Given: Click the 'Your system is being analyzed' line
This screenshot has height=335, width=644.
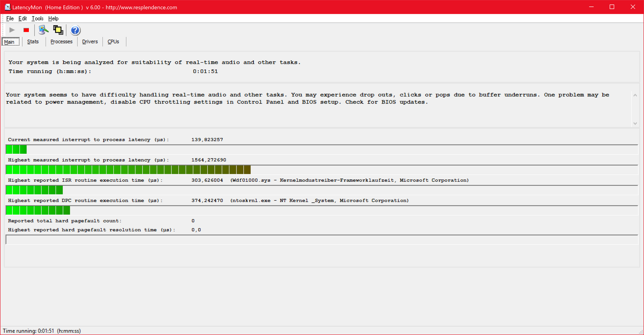Looking at the screenshot, I should click(x=155, y=62).
